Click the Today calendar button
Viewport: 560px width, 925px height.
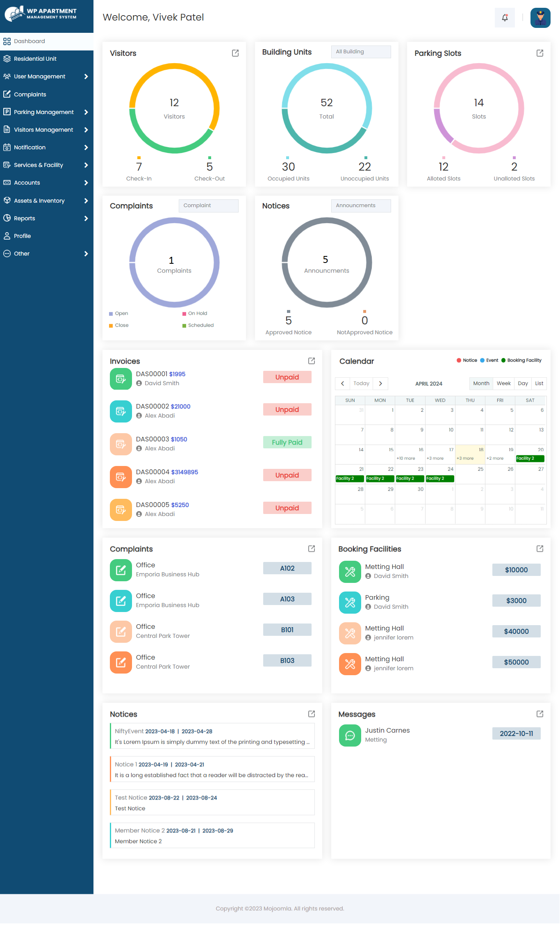(361, 384)
